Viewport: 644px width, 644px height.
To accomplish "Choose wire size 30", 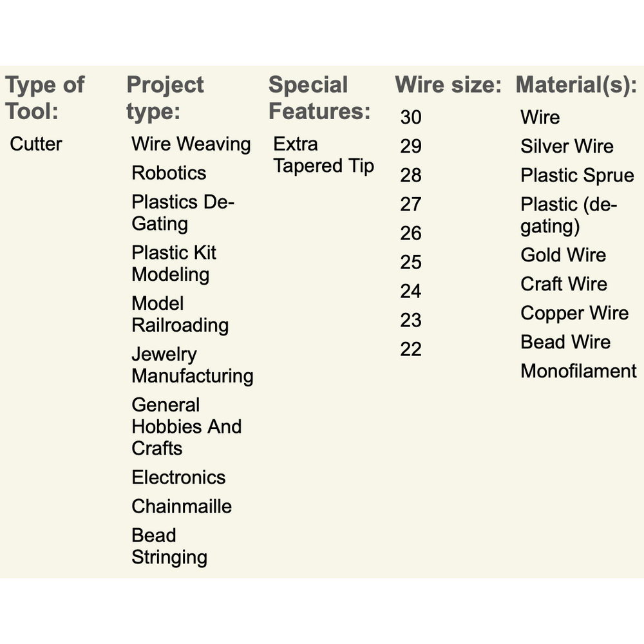I will 411,117.
